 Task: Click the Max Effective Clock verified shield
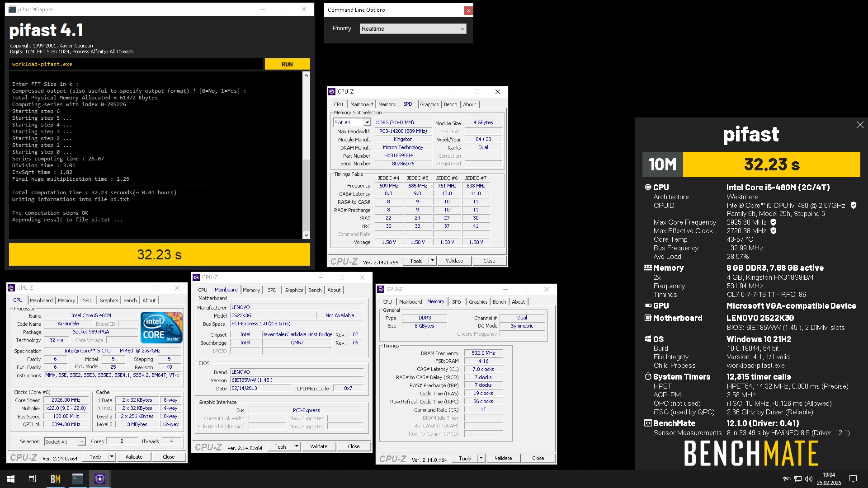point(774,231)
